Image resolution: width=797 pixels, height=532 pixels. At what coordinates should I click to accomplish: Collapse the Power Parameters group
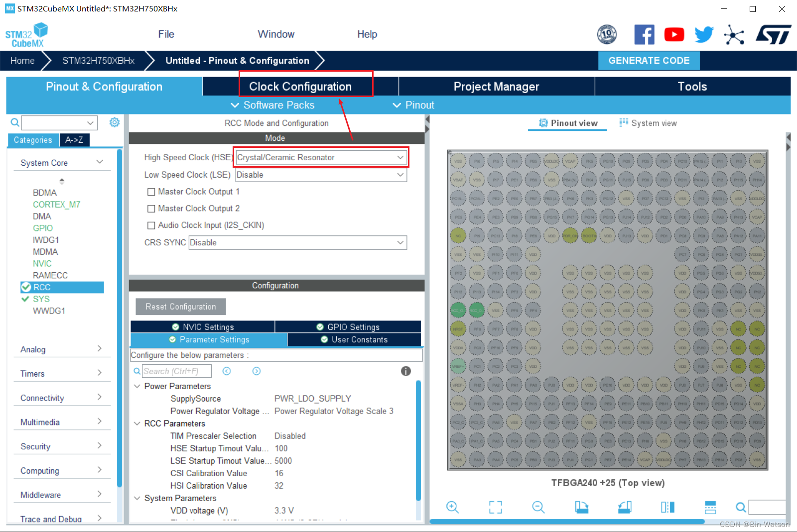[137, 386]
